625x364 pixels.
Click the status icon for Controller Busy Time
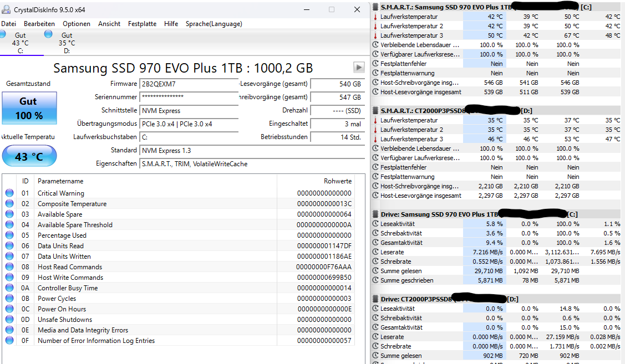pyautogui.click(x=9, y=288)
